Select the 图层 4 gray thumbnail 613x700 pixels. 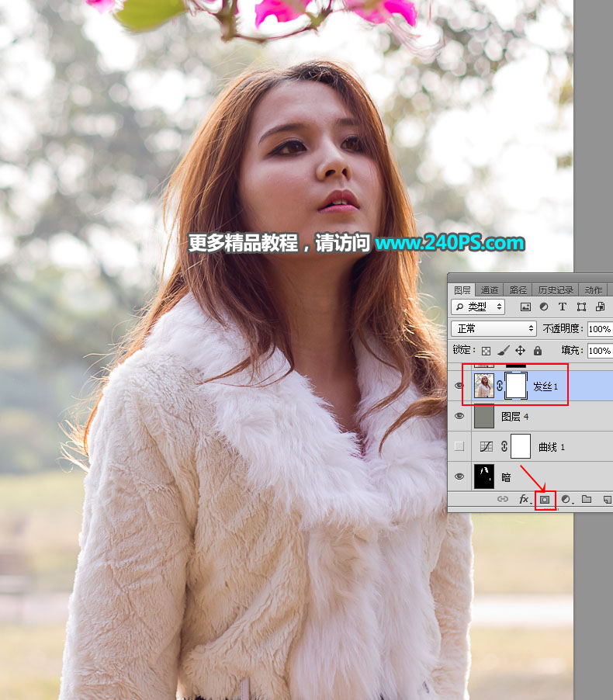pyautogui.click(x=484, y=416)
